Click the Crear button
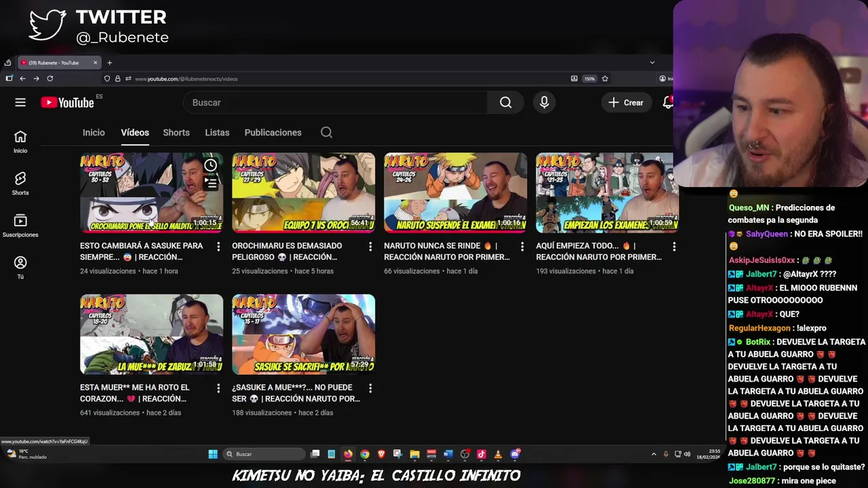The image size is (868, 488). point(626,102)
